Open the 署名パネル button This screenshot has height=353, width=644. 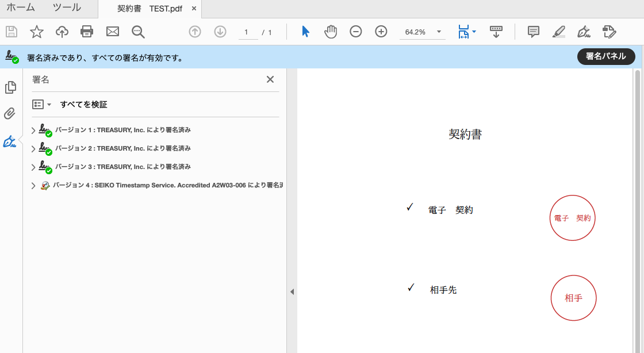point(606,57)
